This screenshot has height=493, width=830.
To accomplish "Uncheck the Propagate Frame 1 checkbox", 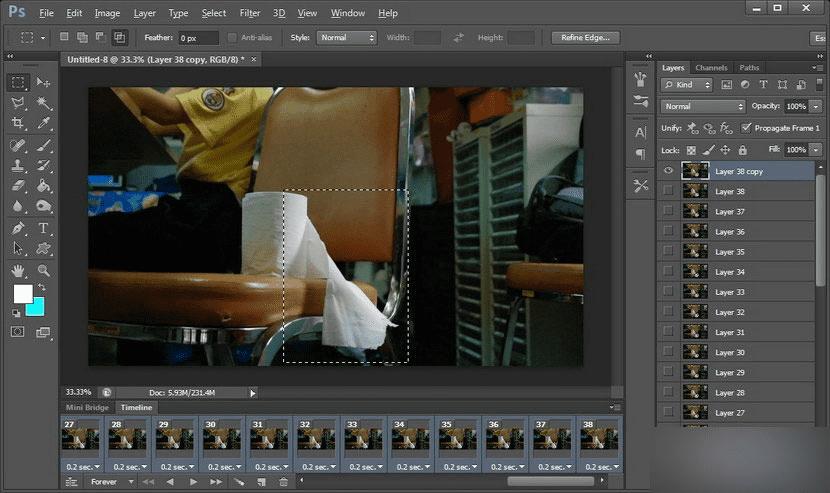I will pos(746,128).
